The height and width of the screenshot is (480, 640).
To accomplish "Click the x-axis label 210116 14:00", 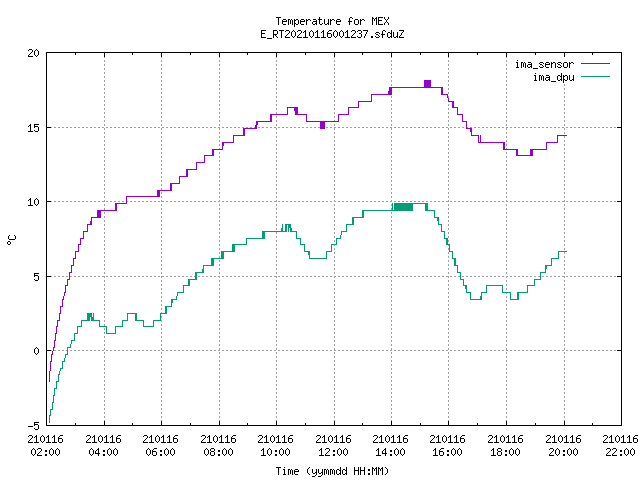I will point(391,446).
